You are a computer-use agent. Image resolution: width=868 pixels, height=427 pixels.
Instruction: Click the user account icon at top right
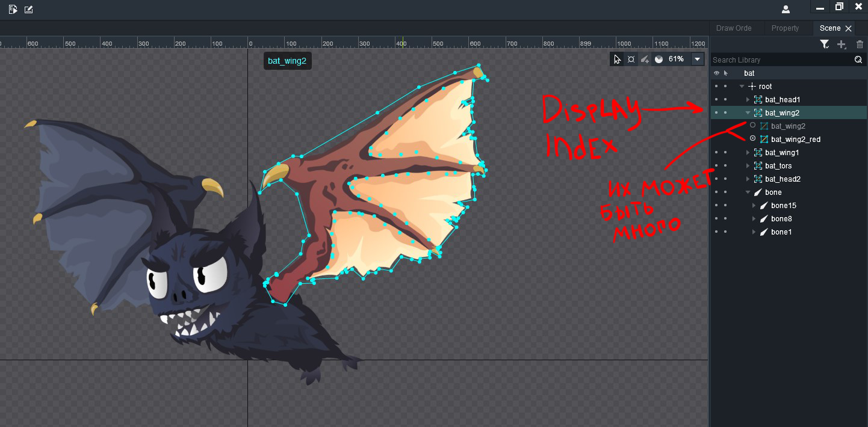[786, 9]
